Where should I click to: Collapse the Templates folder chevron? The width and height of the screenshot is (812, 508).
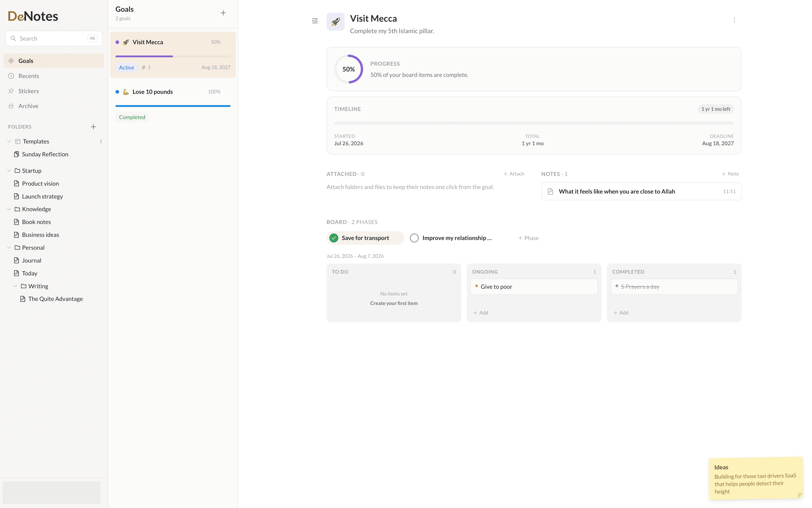click(x=9, y=141)
